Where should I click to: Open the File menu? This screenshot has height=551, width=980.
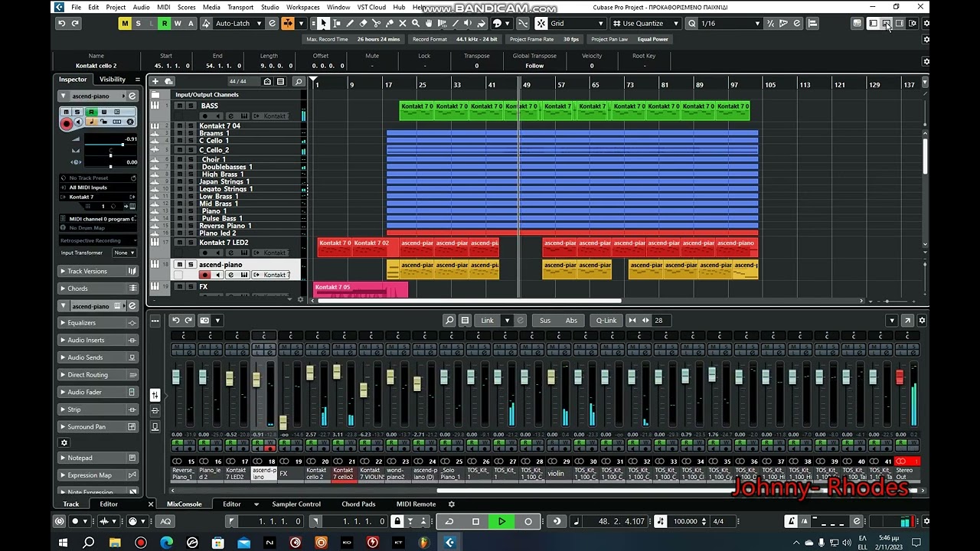(76, 8)
